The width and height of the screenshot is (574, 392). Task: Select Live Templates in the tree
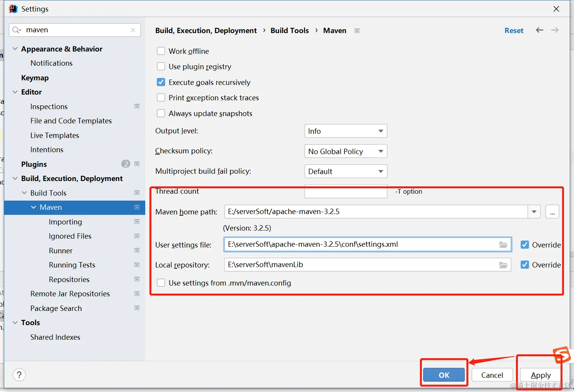coord(55,135)
